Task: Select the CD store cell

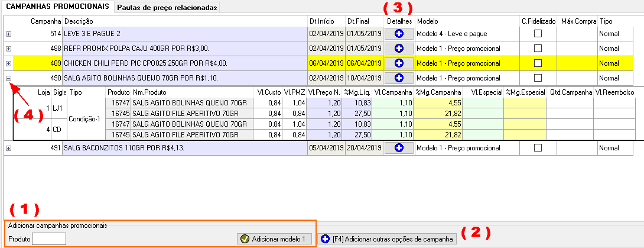Action: [x=59, y=130]
